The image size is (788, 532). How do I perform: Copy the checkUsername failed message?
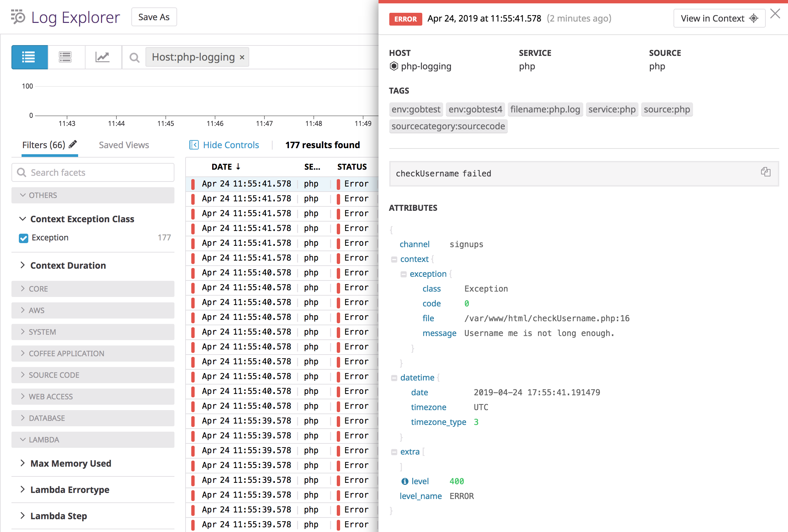click(x=766, y=172)
